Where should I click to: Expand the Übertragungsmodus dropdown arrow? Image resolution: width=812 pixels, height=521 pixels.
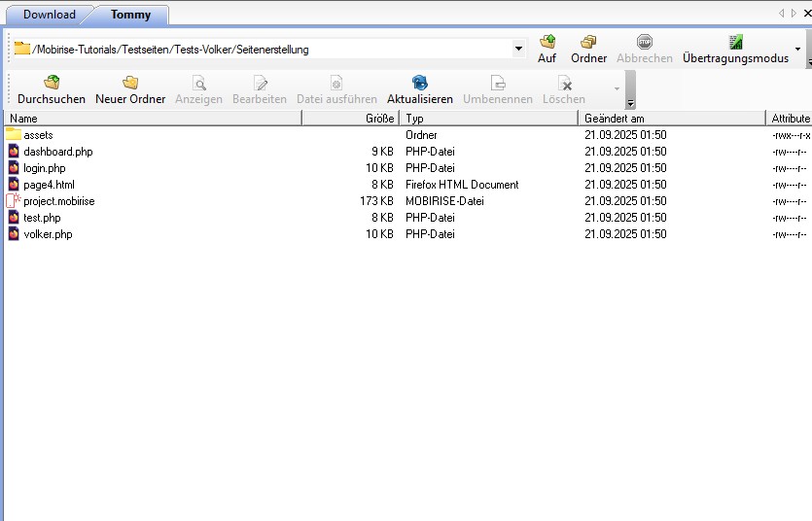[798, 48]
